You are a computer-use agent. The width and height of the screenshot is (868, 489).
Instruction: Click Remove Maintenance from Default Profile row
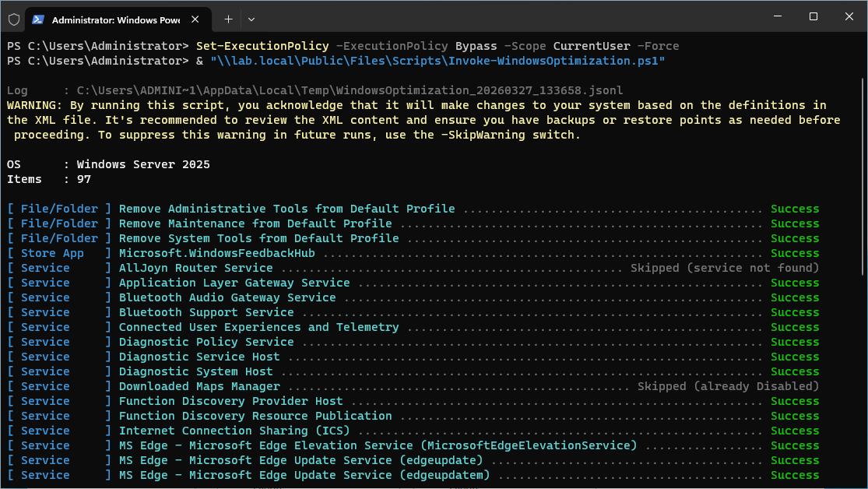(413, 223)
